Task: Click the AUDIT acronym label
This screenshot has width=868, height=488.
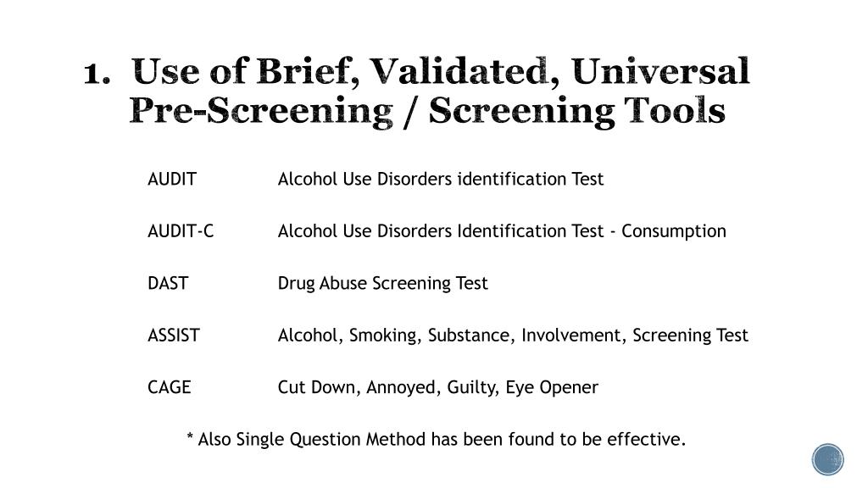Action: (x=172, y=180)
